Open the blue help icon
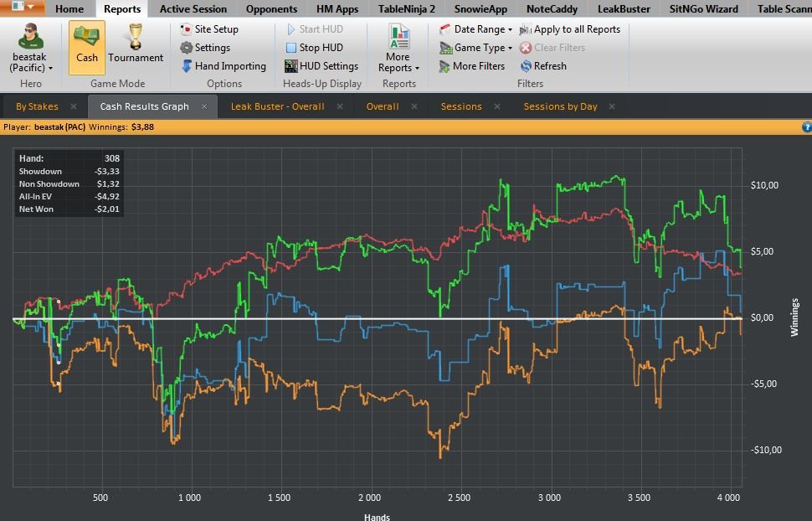 tap(806, 127)
